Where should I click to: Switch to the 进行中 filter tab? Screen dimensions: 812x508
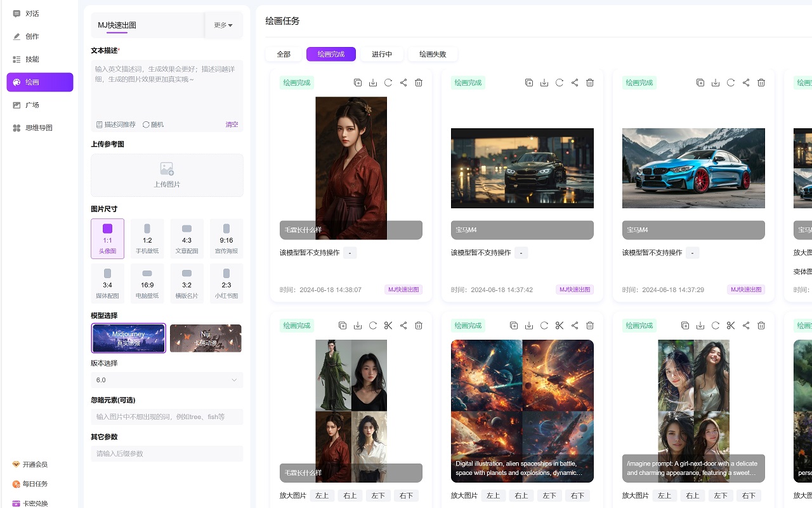click(382, 54)
